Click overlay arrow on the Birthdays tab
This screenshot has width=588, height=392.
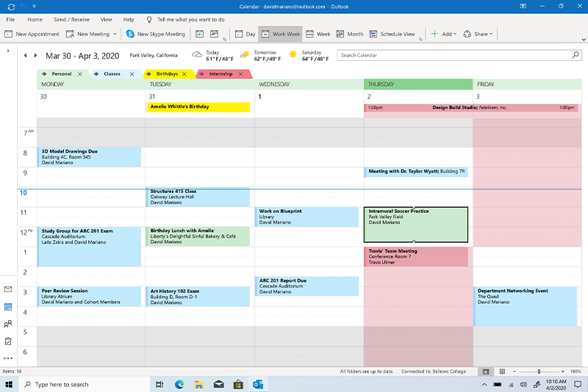click(x=148, y=73)
